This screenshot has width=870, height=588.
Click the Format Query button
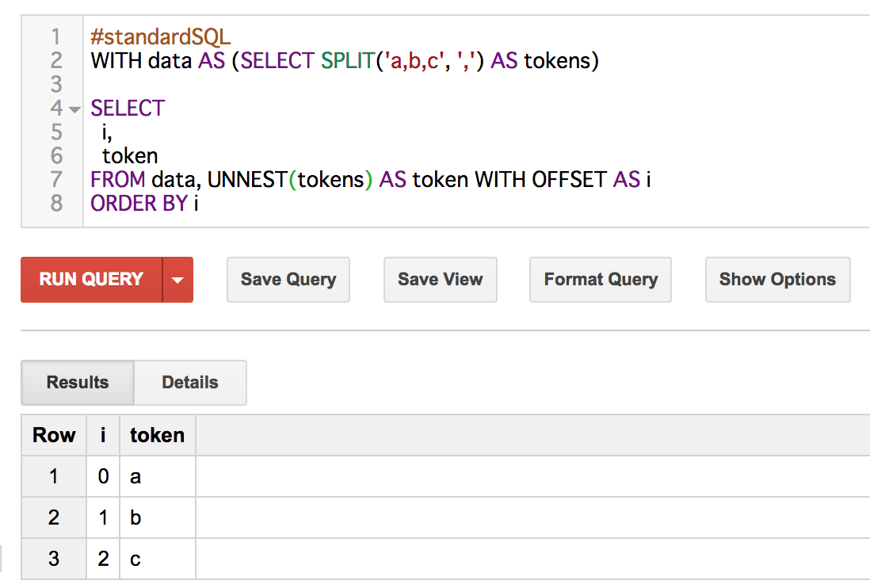(600, 280)
